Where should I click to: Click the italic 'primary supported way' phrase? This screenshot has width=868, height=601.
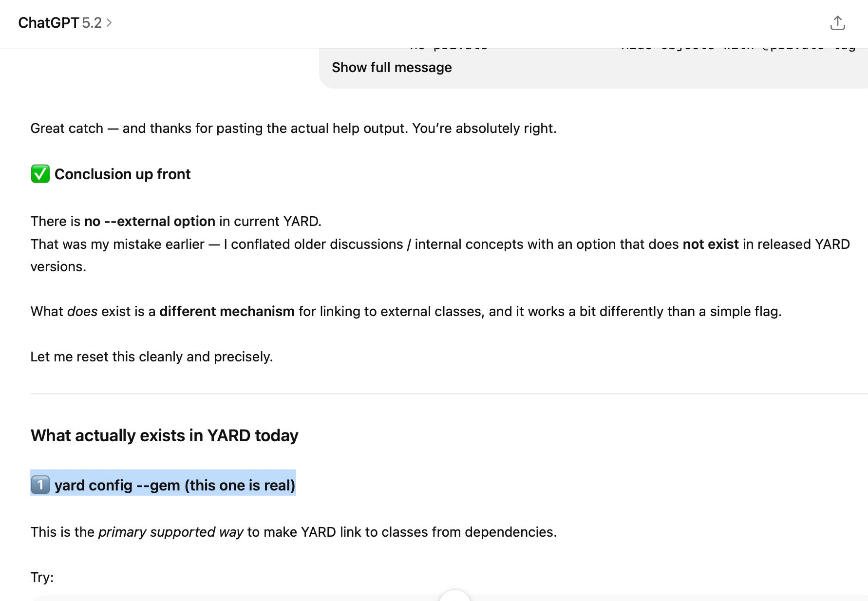pyautogui.click(x=170, y=532)
